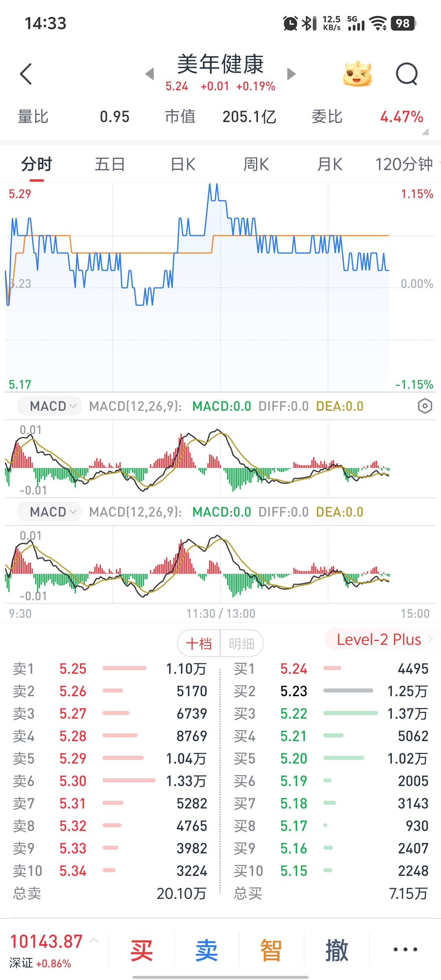Viewport: 441px width, 980px height.
Task: Select 卖1 price 5.25 row
Action: [x=110, y=668]
